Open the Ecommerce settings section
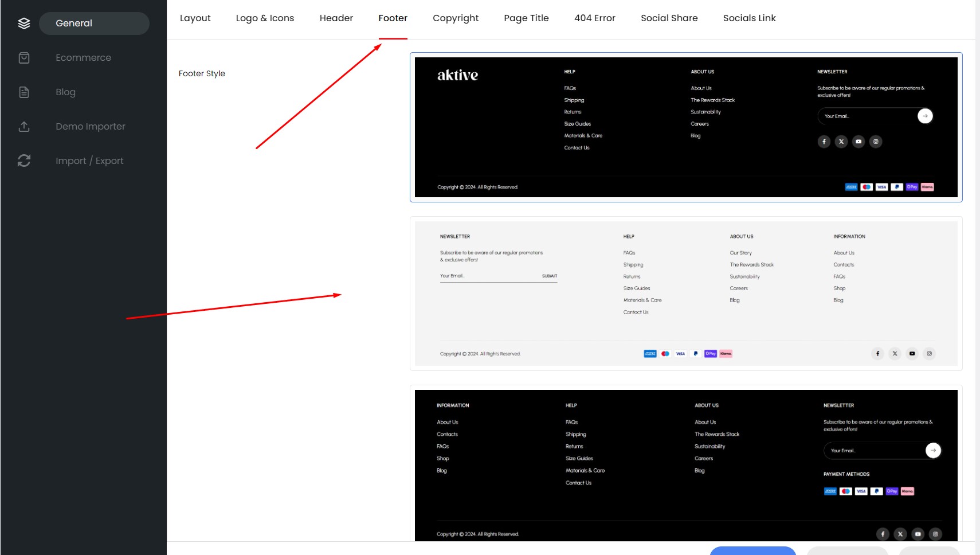The width and height of the screenshot is (980, 555). click(x=83, y=58)
